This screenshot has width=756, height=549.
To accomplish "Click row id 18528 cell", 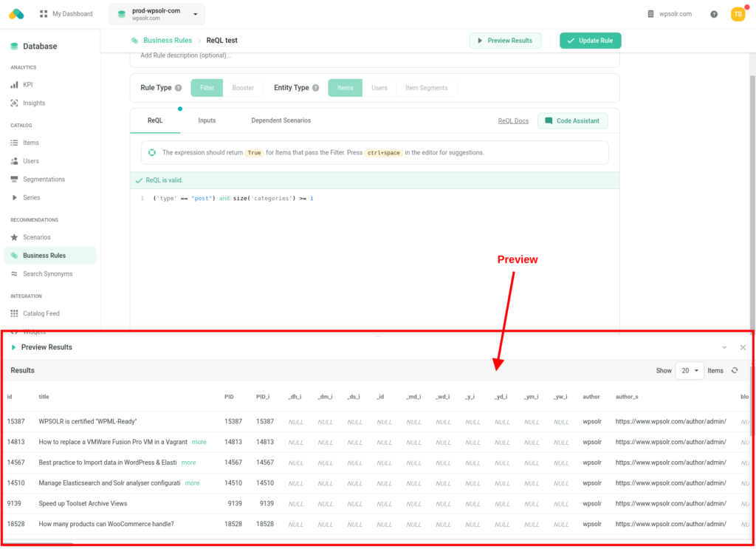I will pyautogui.click(x=16, y=524).
